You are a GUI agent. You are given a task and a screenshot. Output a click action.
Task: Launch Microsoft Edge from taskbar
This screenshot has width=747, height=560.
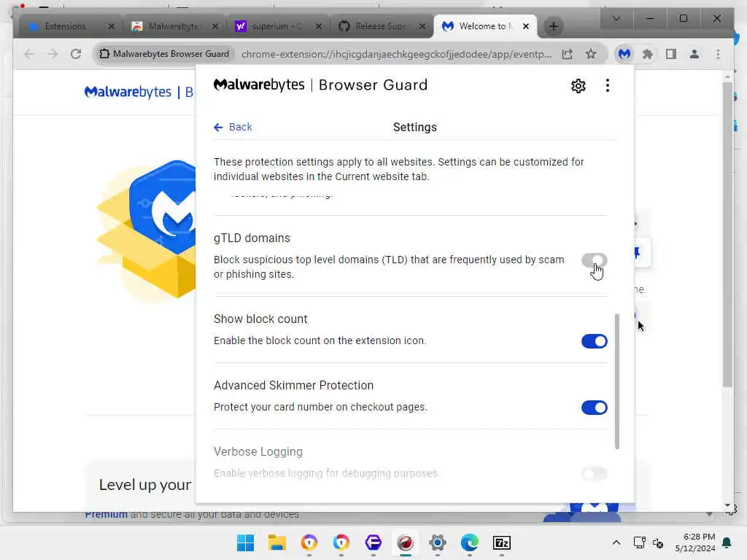click(469, 542)
